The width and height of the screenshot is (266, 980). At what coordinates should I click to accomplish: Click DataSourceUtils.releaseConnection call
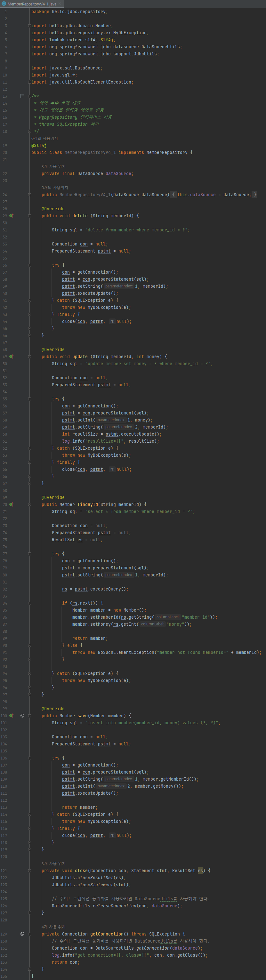[x=117, y=906]
